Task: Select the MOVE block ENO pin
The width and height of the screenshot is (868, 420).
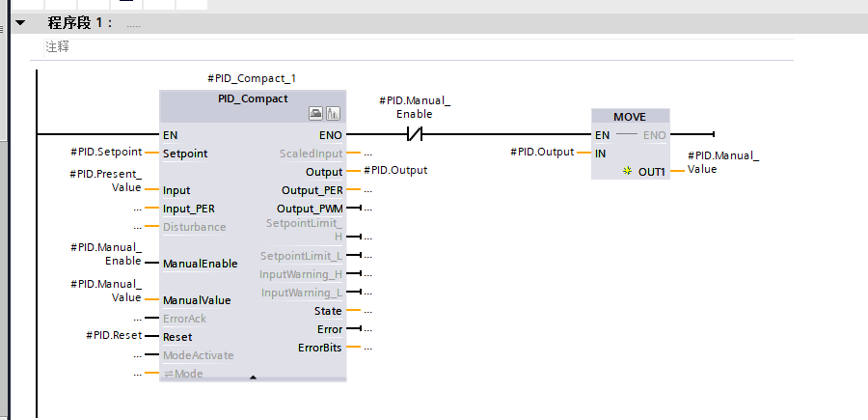Action: tap(654, 135)
